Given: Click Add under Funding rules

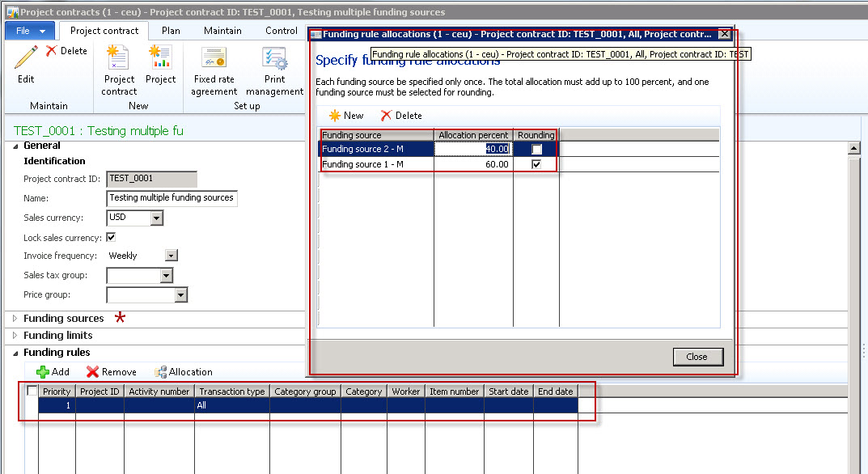Looking at the screenshot, I should tap(53, 372).
